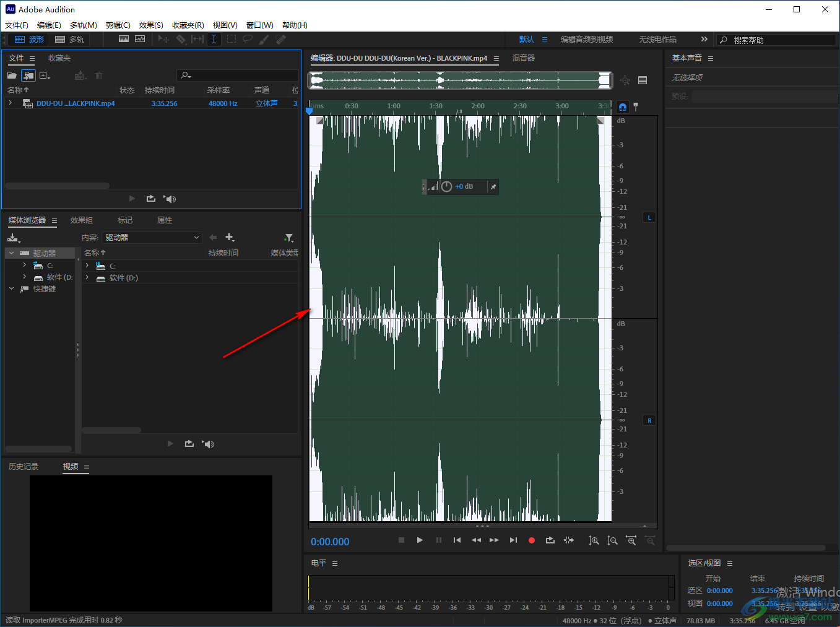The image size is (840, 627).
Task: Click the Fast Forward button
Action: (494, 540)
